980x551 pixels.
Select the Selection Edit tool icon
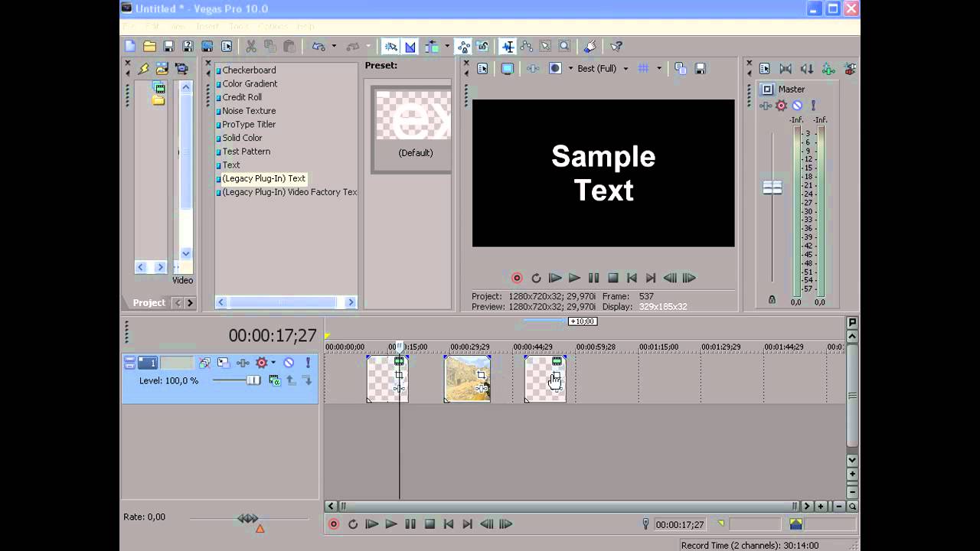click(545, 47)
